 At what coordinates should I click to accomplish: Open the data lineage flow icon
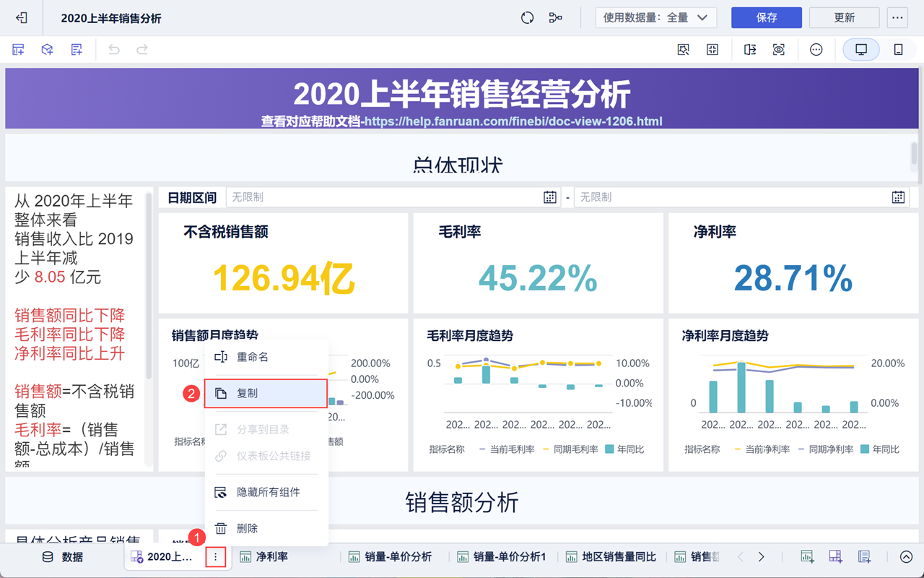pyautogui.click(x=555, y=18)
